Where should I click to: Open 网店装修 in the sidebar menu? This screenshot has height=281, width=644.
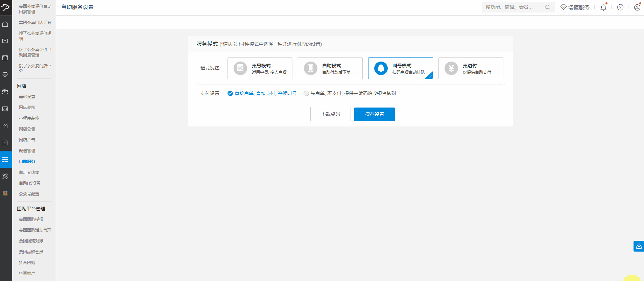(x=27, y=108)
